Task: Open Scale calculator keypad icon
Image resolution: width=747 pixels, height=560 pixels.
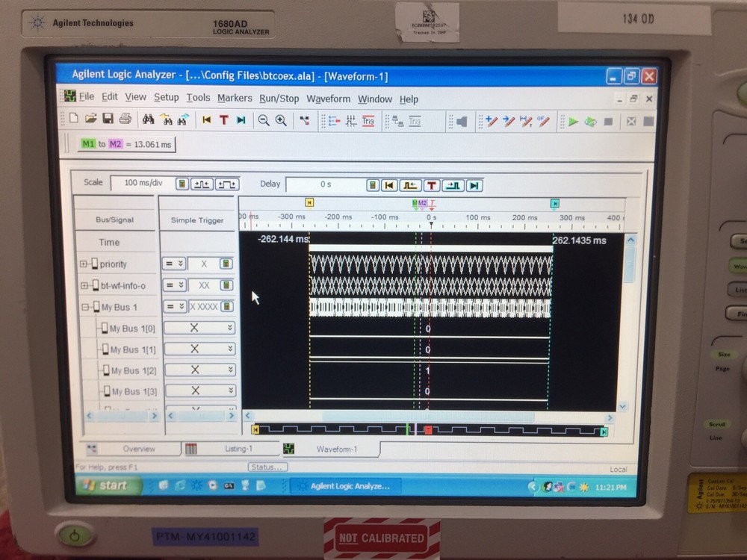Action: pyautogui.click(x=182, y=184)
